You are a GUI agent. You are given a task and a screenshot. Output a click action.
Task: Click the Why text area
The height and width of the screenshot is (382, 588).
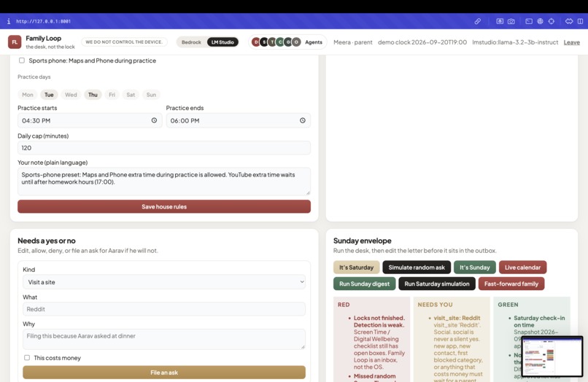click(164, 339)
